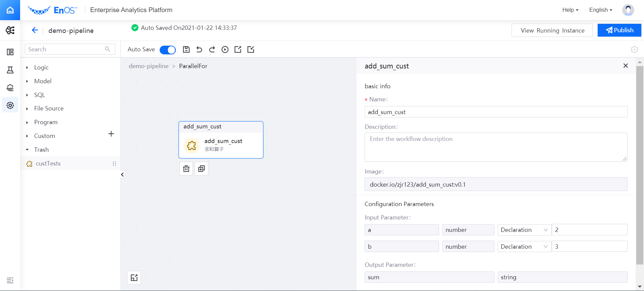Open the pipeline gear sidebar icon
Screen dimensions: 644x291
(x=10, y=105)
